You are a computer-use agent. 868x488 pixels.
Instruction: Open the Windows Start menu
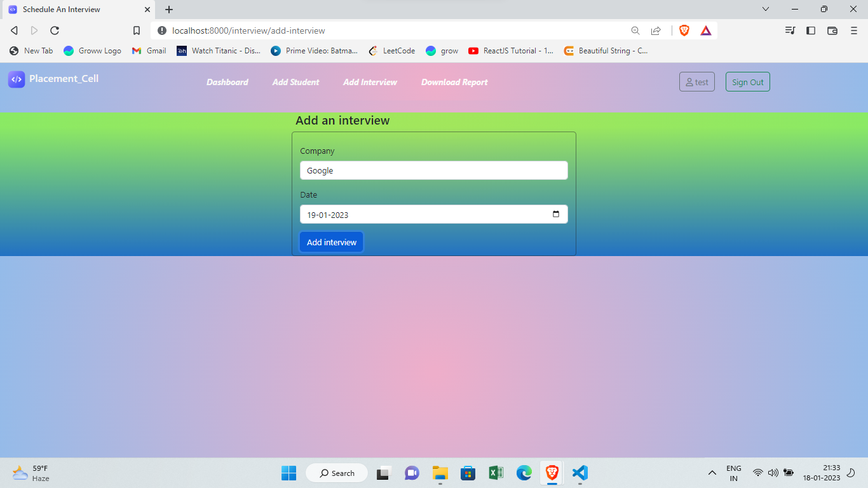tap(288, 473)
